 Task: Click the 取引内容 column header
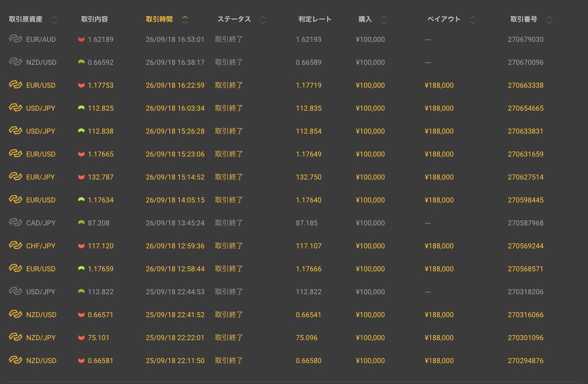pos(94,19)
